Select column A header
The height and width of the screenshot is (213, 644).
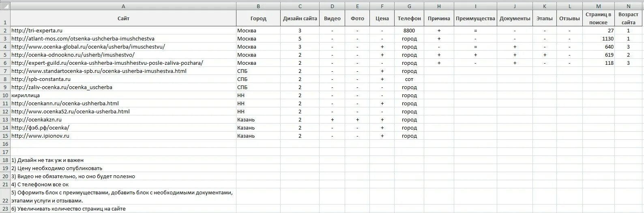[x=123, y=6]
